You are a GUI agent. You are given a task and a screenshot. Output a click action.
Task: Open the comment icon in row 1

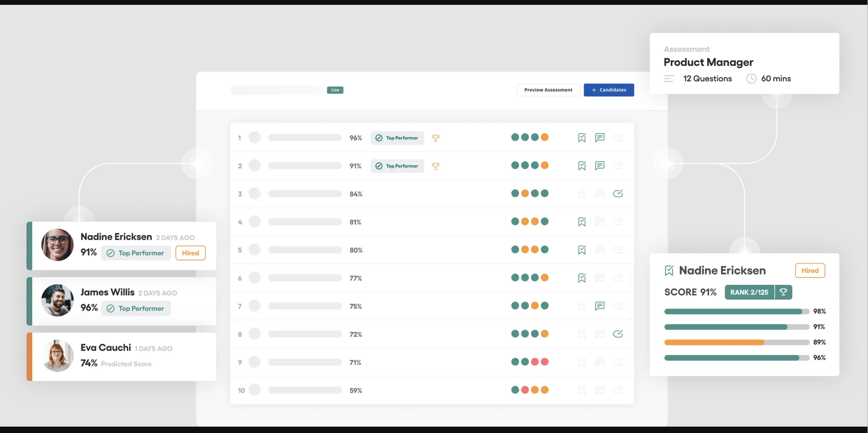(600, 137)
